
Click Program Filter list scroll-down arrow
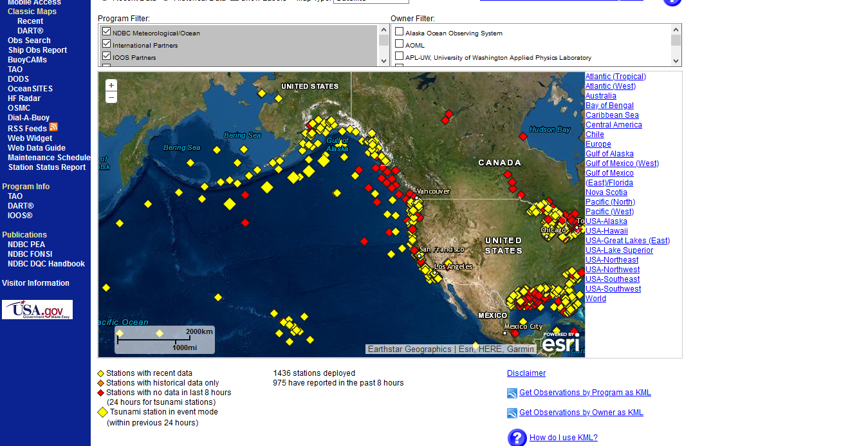tap(383, 60)
